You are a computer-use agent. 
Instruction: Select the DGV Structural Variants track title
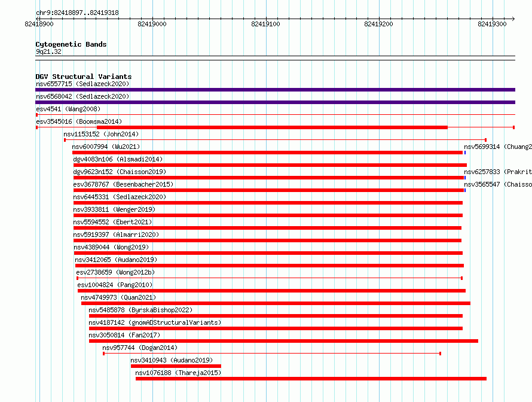(84, 77)
